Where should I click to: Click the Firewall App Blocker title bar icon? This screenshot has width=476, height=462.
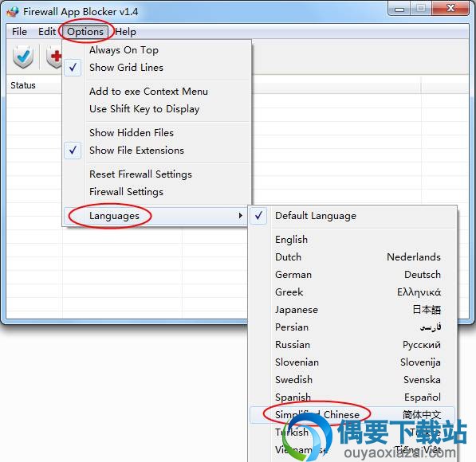point(13,12)
